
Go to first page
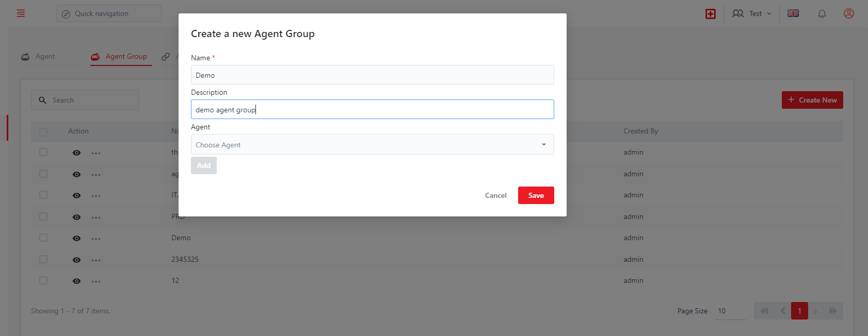point(764,311)
